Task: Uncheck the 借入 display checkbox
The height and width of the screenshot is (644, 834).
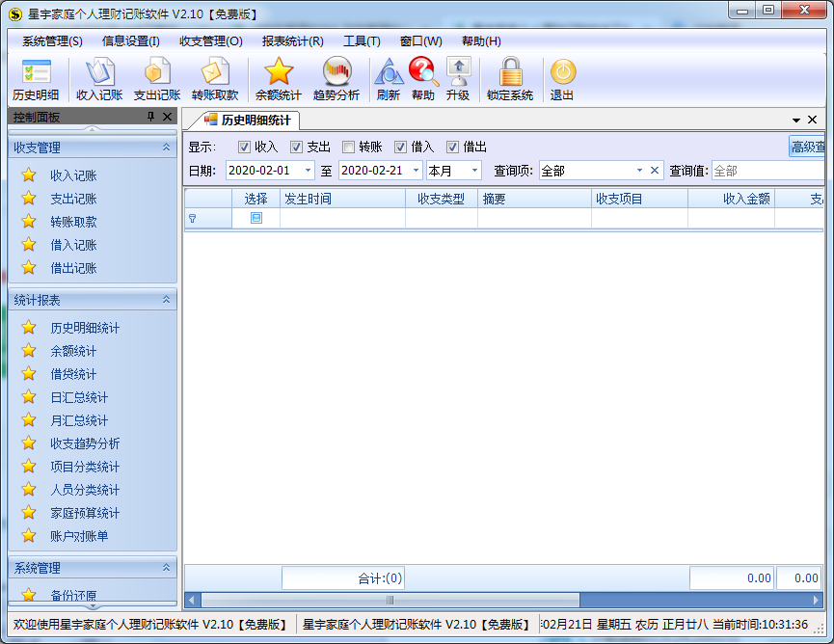Action: [400, 147]
